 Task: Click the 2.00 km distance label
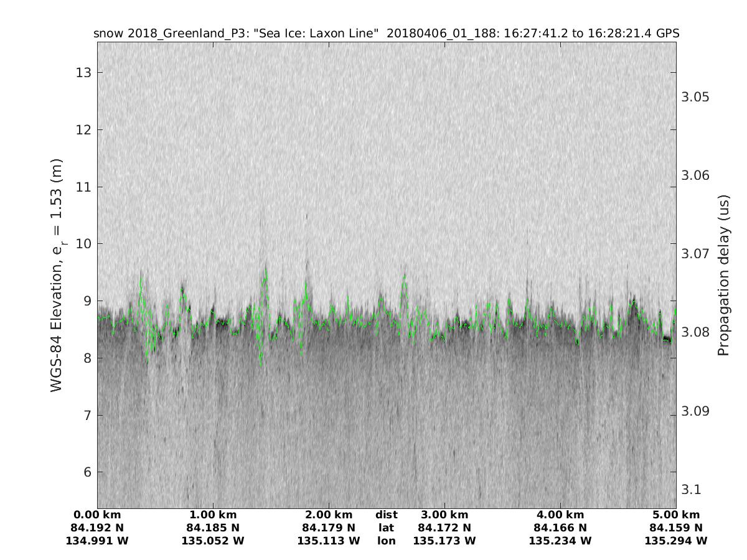coord(329,515)
